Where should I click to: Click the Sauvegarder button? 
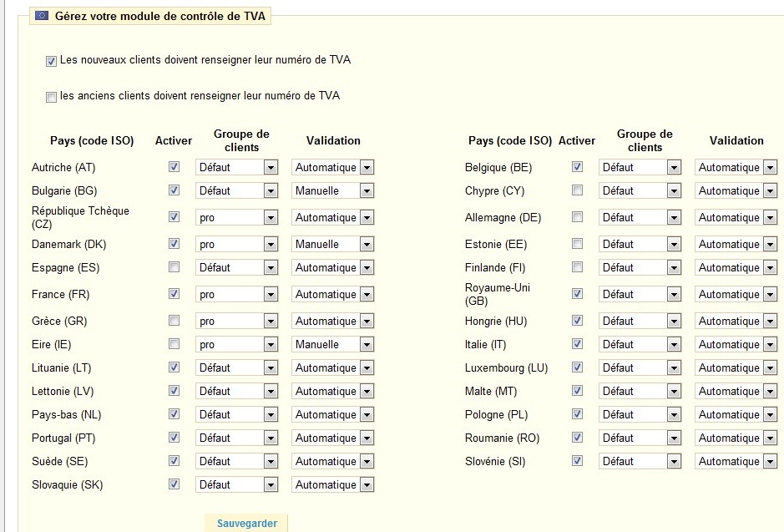pos(246,523)
